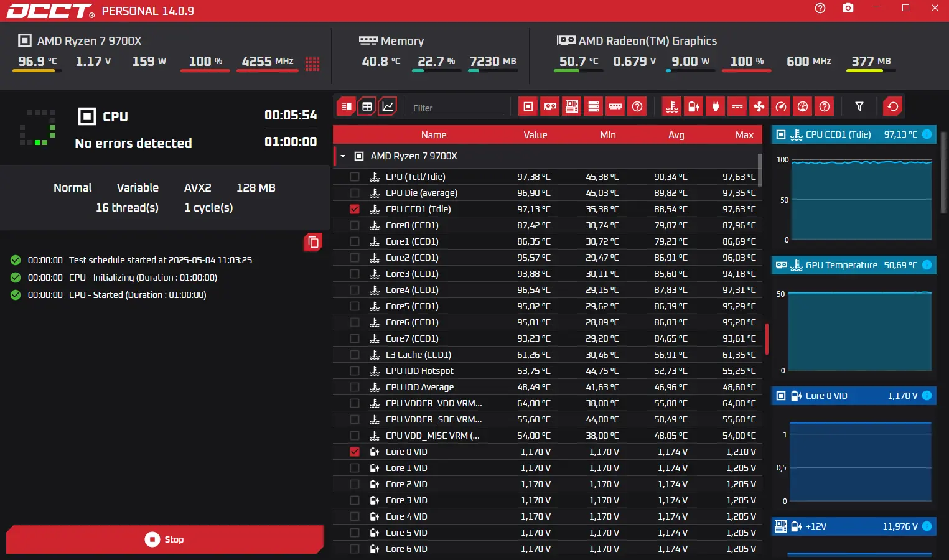The width and height of the screenshot is (949, 560).
Task: Click the CPU CCD1 temperature graph
Action: pyautogui.click(x=860, y=200)
